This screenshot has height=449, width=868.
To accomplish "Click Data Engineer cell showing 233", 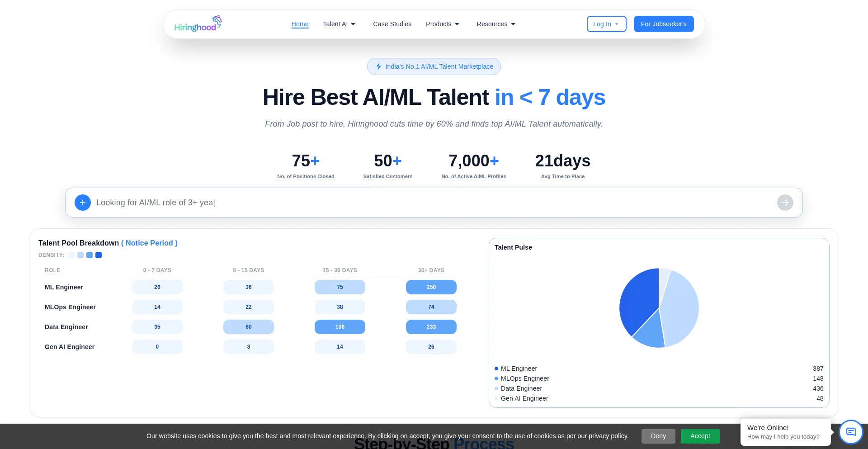I will 431,327.
